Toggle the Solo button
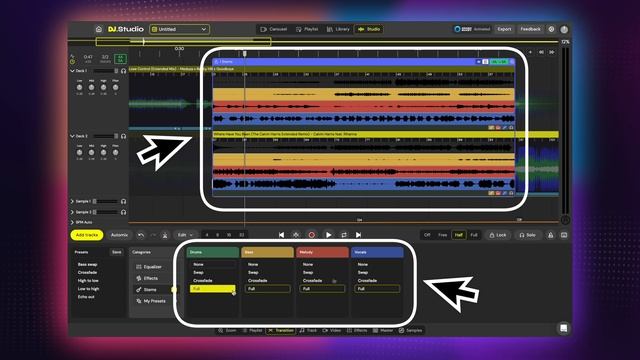This screenshot has width=640, height=360. [x=527, y=235]
